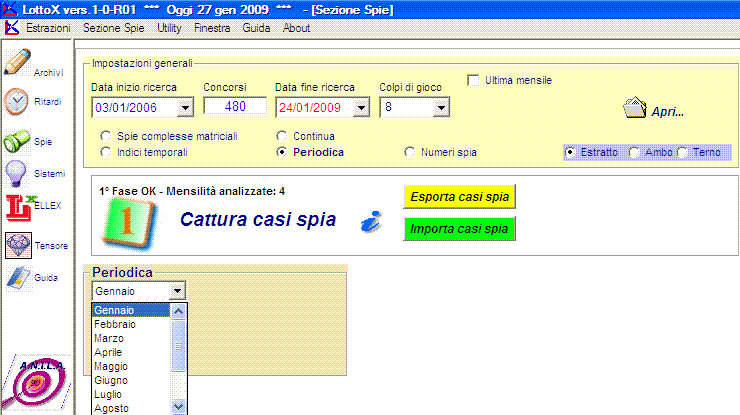Open the Archivi pencil icon
This screenshot has width=740, height=415.
click(x=17, y=62)
